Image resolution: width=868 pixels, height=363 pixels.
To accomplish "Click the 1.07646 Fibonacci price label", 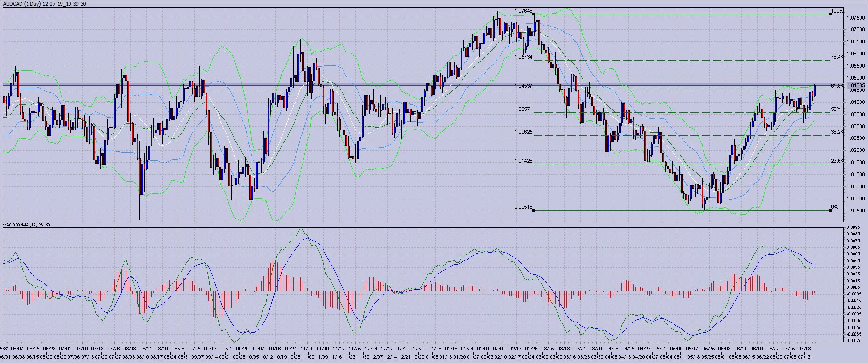I will (523, 11).
